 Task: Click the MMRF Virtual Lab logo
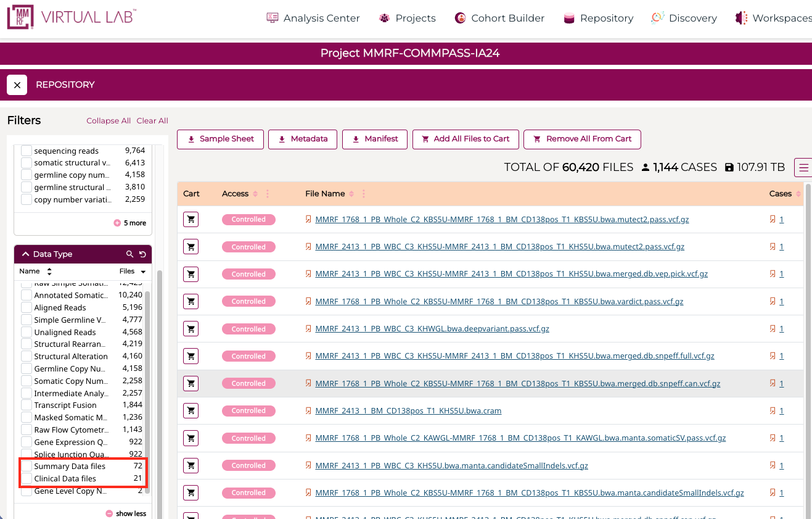click(72, 18)
